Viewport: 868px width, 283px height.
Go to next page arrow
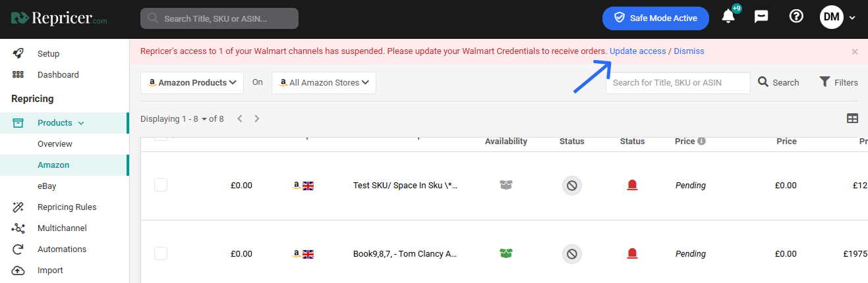(257, 119)
